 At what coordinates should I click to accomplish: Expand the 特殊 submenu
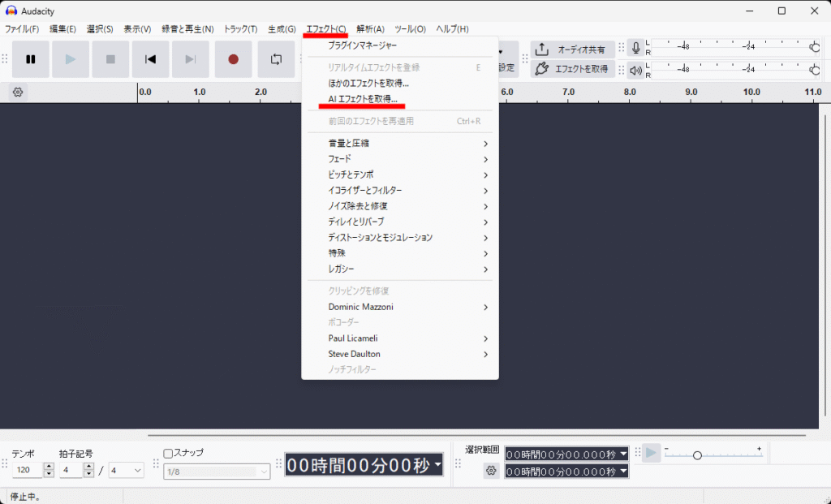(399, 253)
